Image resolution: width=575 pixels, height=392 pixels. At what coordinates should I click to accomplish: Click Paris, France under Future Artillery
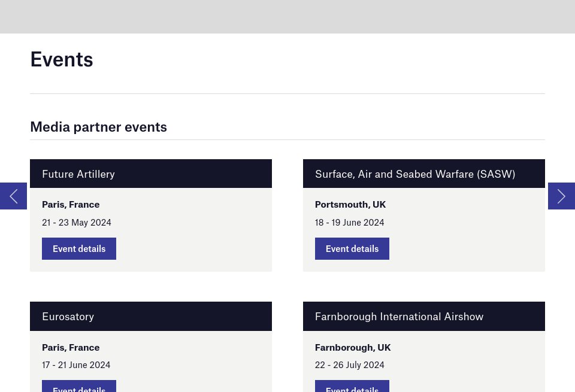[x=71, y=205]
